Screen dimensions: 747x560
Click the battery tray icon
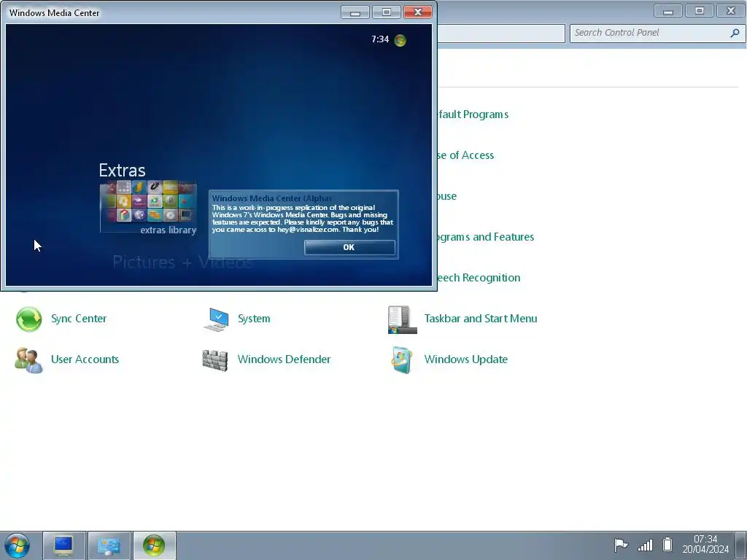[x=667, y=545]
